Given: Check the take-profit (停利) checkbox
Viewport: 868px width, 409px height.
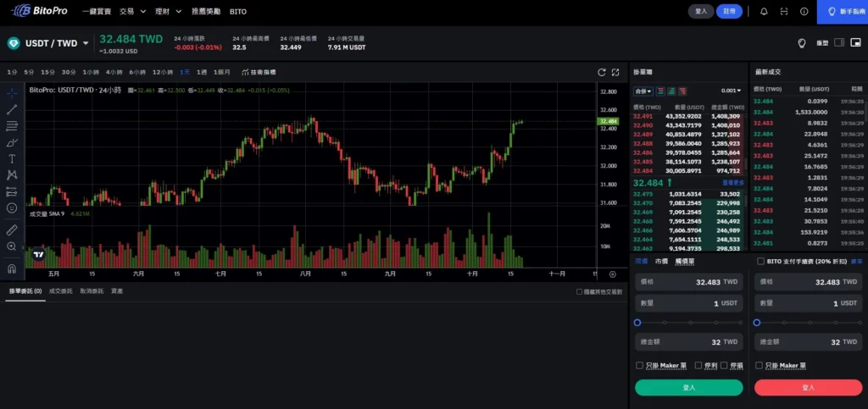Looking at the screenshot, I should [698, 365].
